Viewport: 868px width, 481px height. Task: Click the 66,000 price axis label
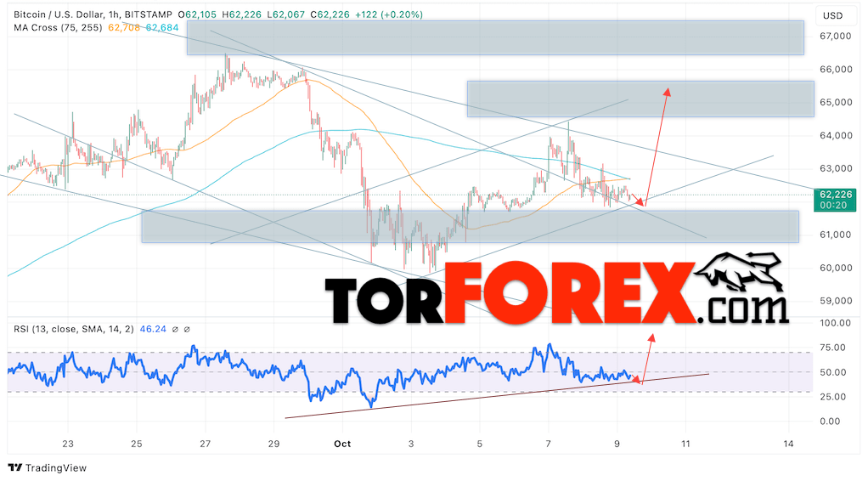coord(836,70)
